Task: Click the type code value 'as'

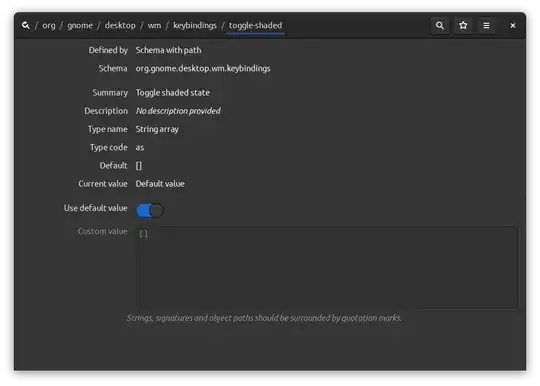Action: coord(139,147)
